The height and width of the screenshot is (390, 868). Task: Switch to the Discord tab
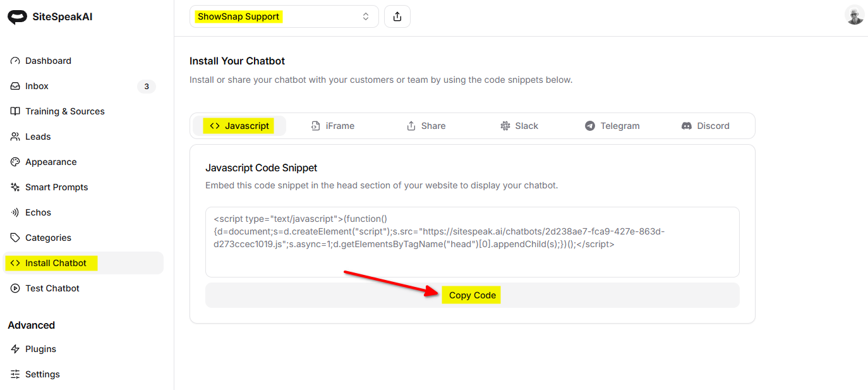coord(706,126)
